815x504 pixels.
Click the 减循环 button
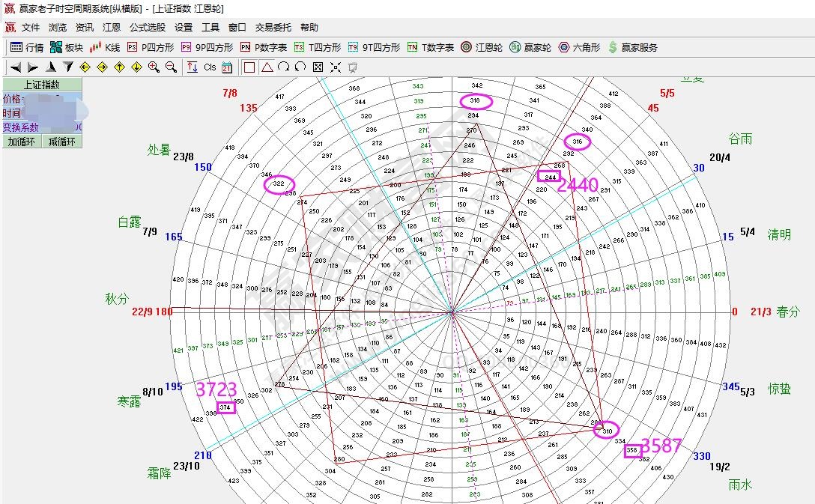[61, 142]
